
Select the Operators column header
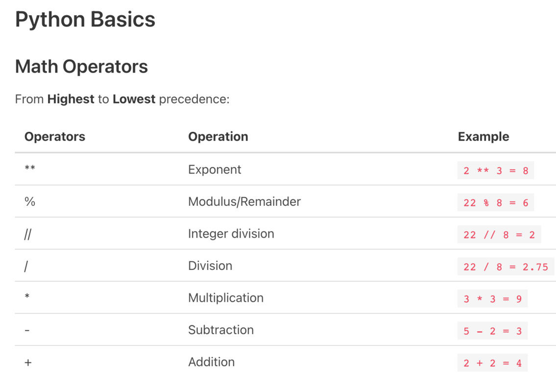coord(55,137)
